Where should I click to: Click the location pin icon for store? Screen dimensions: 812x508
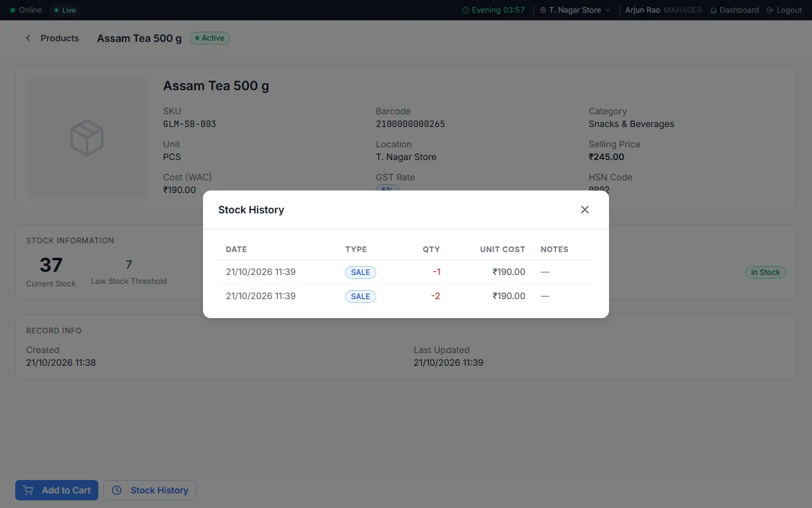(543, 10)
